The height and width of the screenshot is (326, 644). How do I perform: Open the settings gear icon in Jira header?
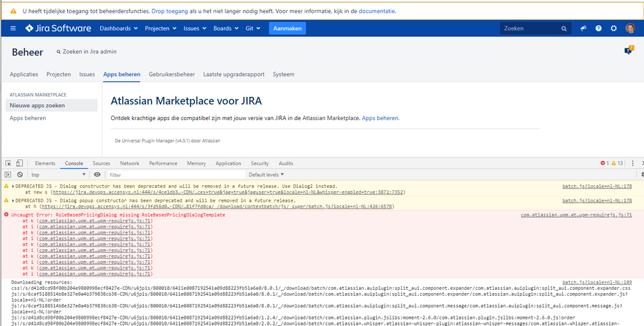click(614, 28)
